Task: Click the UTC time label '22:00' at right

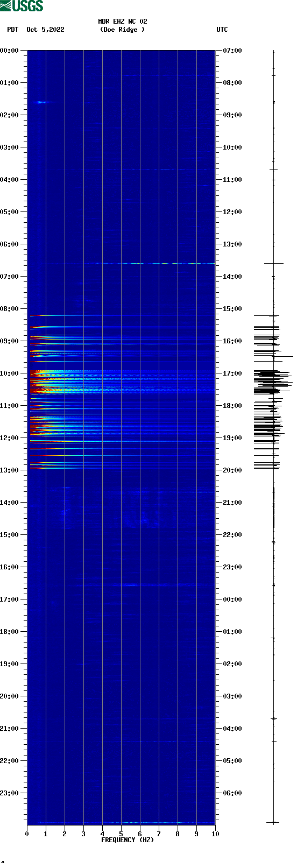Action: (x=232, y=535)
